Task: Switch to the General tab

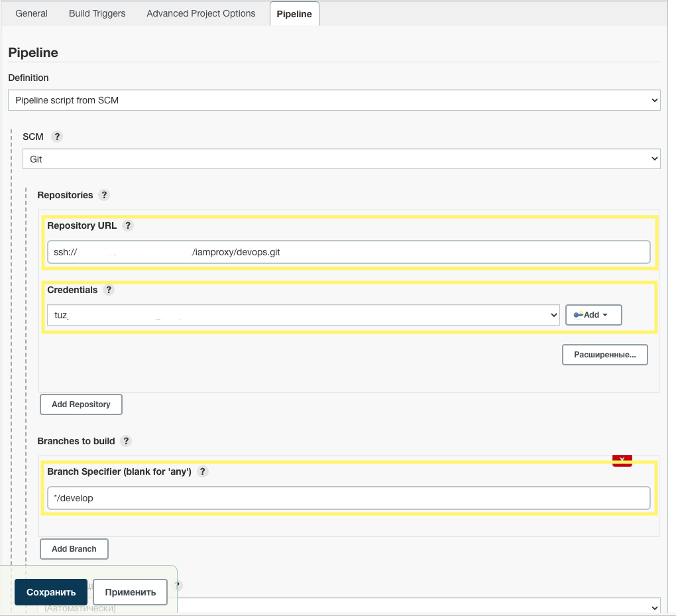Action: 31,13
